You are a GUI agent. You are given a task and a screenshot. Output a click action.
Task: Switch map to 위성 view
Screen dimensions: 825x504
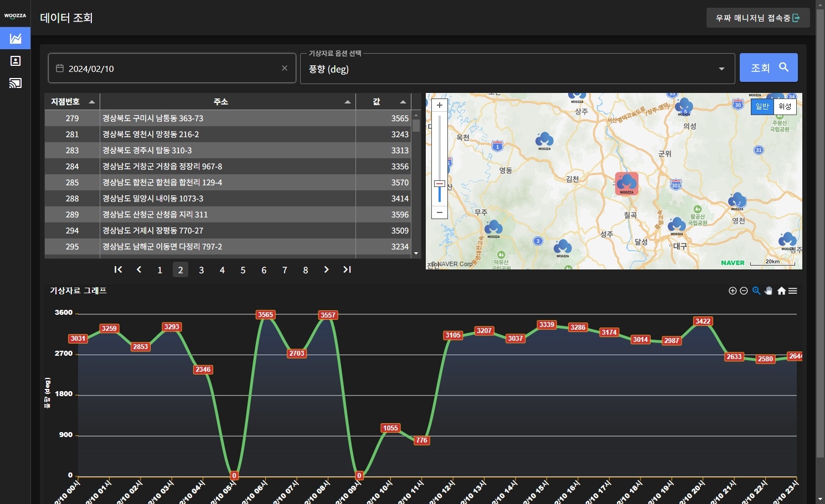(x=785, y=106)
